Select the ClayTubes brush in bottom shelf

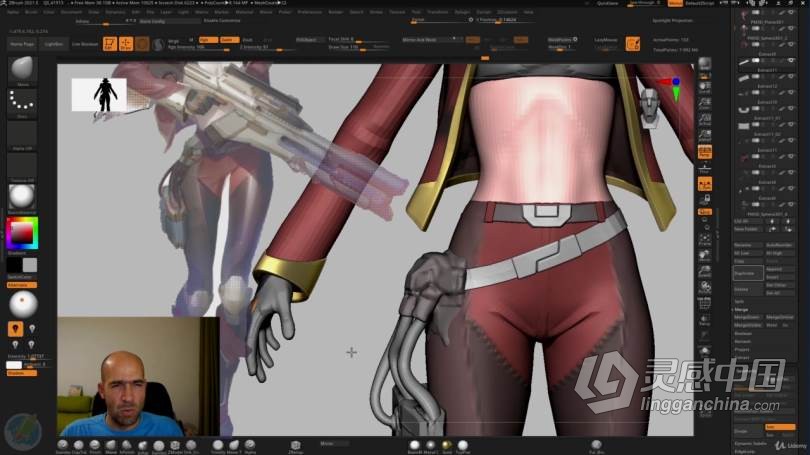[79, 446]
